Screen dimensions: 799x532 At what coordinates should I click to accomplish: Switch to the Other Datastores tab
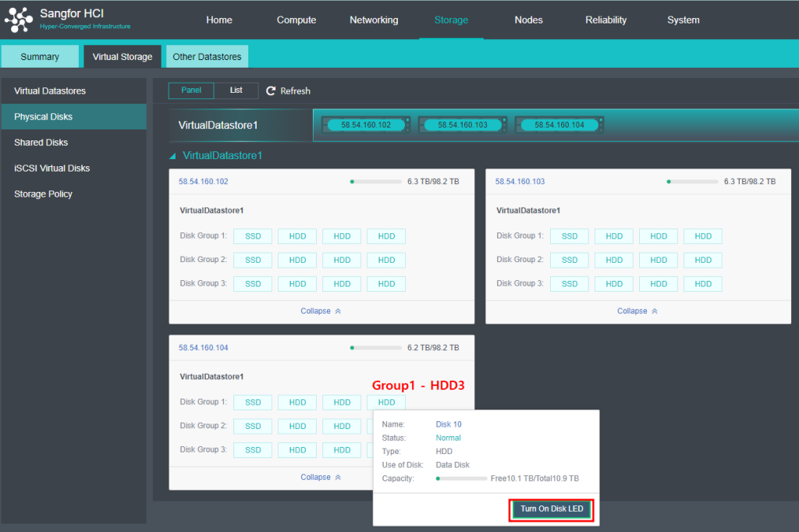[x=207, y=57]
